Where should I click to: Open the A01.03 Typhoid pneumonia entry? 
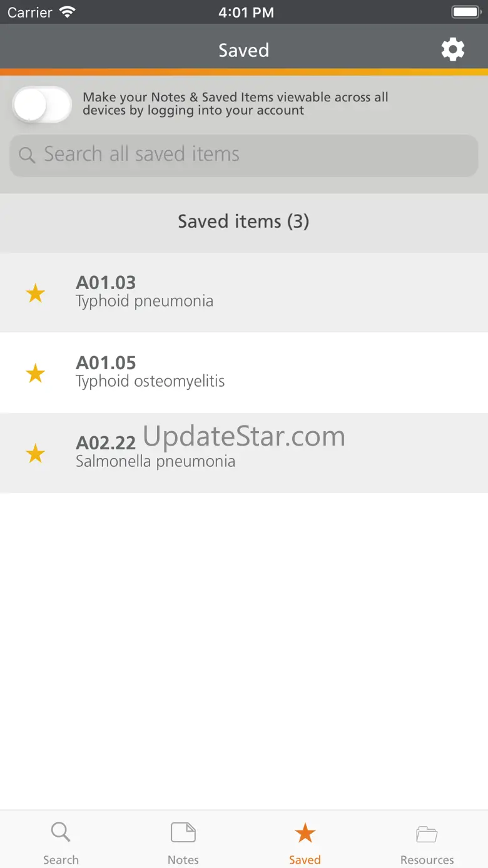(x=244, y=292)
